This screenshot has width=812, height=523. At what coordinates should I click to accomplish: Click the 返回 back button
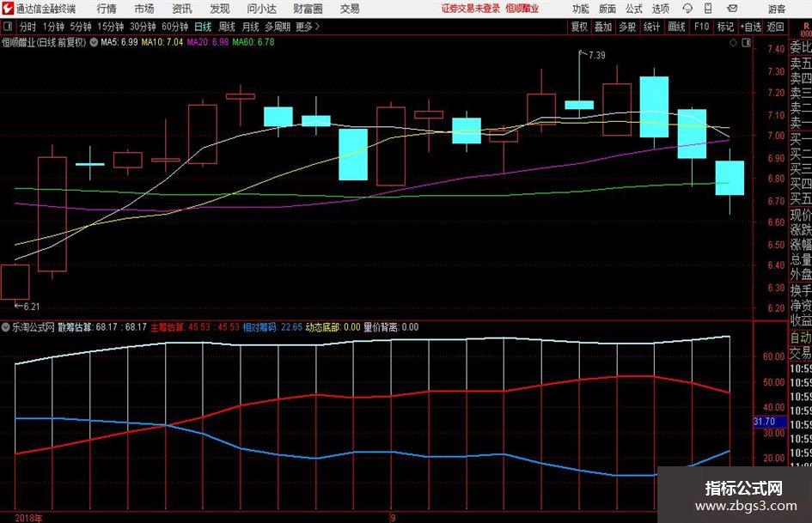[x=775, y=27]
